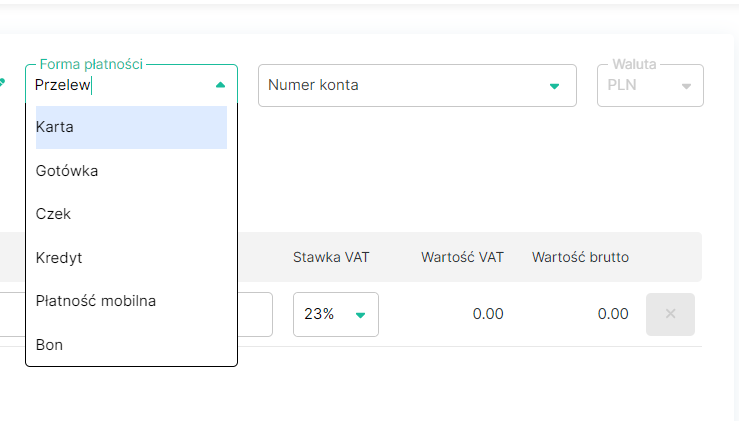The height and width of the screenshot is (421, 739).
Task: Remove the row with X button
Action: tap(670, 314)
